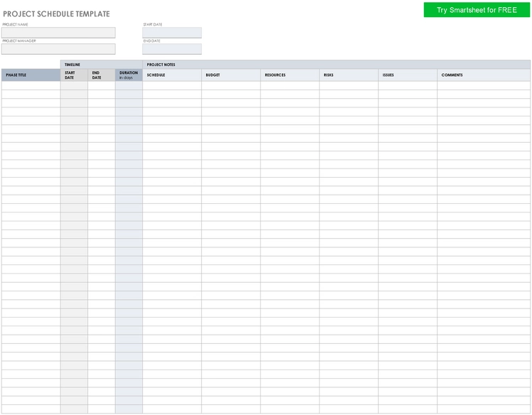Click the Timeline End Date column header
The height and width of the screenshot is (415, 532).
102,75
